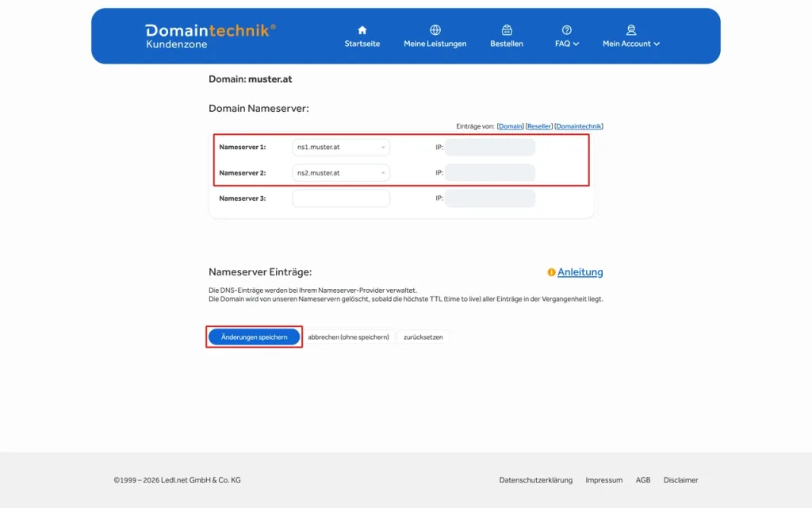Viewport: 812px width, 508px height.
Task: Click the 'Domain Nameserver:' heading
Action: pos(259,108)
